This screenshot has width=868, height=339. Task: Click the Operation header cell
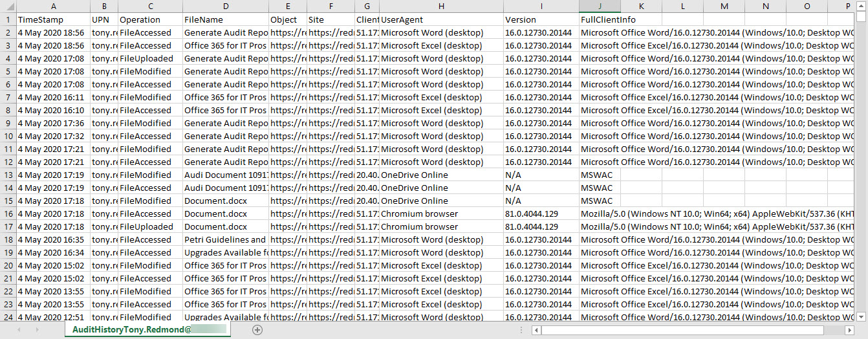coord(150,19)
